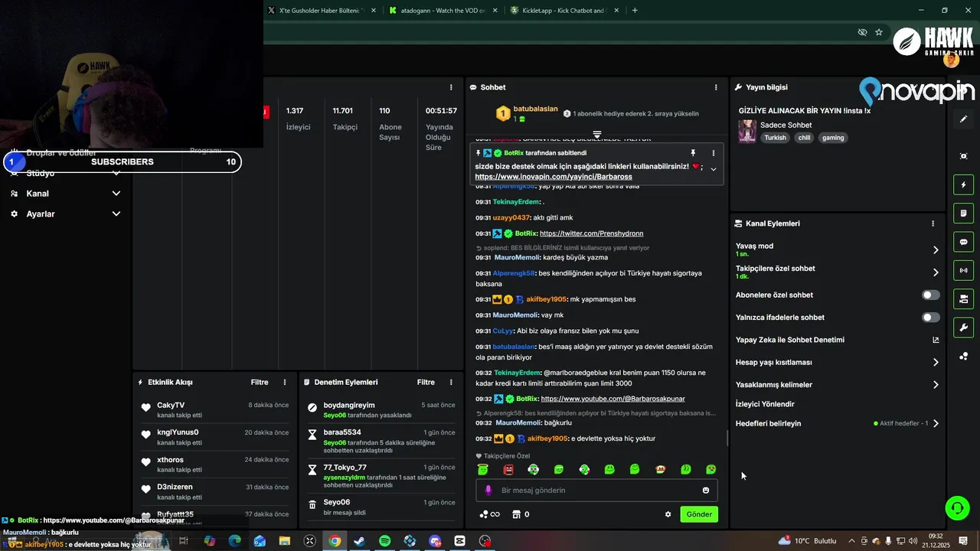Expand Ayarlar sidebar section
This screenshot has width=980, height=551.
(x=116, y=214)
